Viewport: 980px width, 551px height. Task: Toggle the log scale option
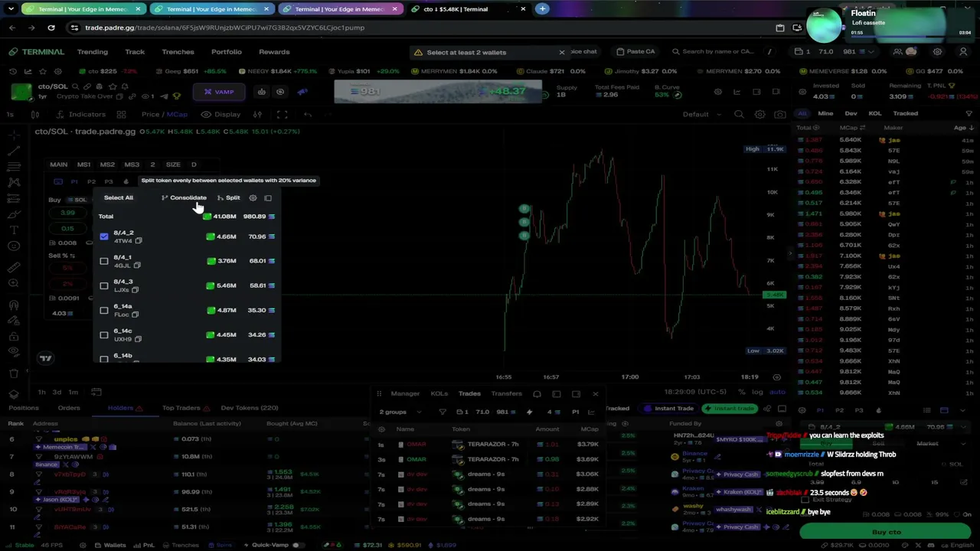757,392
